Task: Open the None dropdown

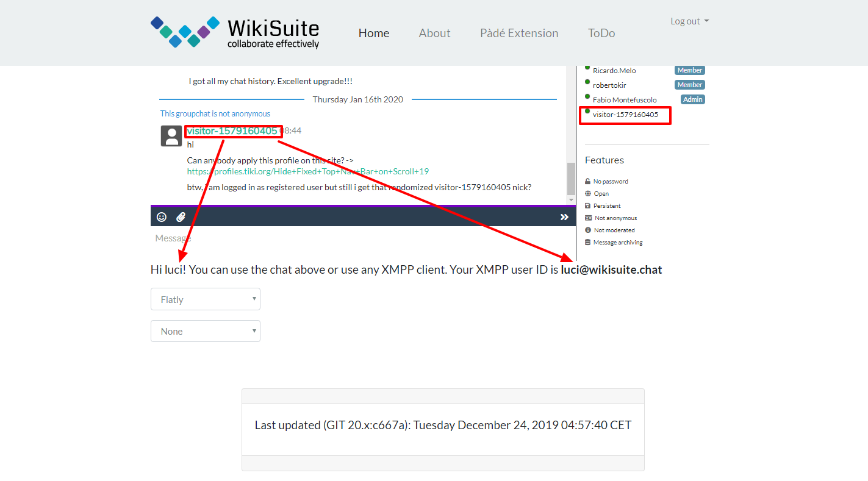Action: pos(206,331)
